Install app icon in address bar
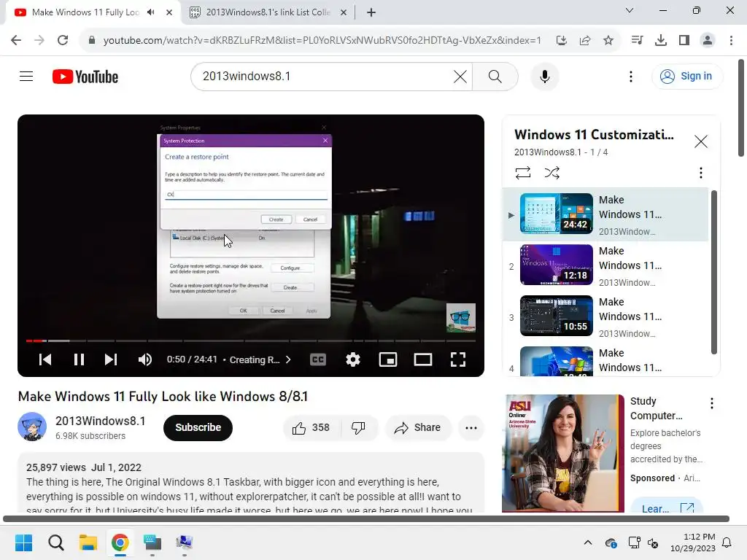This screenshot has width=747, height=560. pyautogui.click(x=561, y=40)
